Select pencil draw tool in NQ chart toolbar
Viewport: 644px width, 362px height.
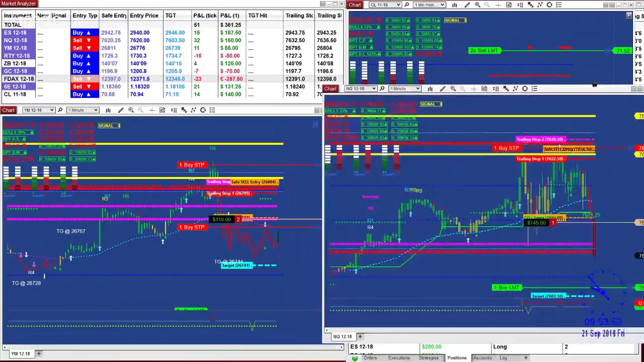point(442,89)
